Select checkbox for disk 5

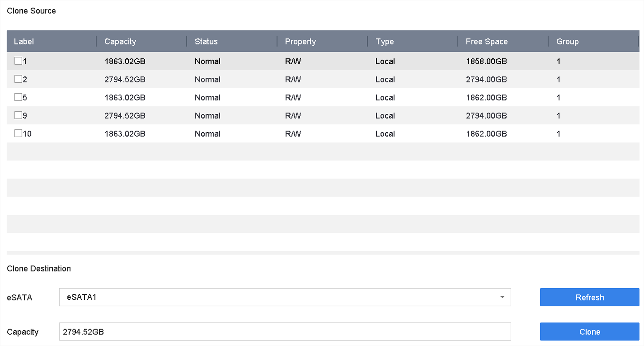18,97
